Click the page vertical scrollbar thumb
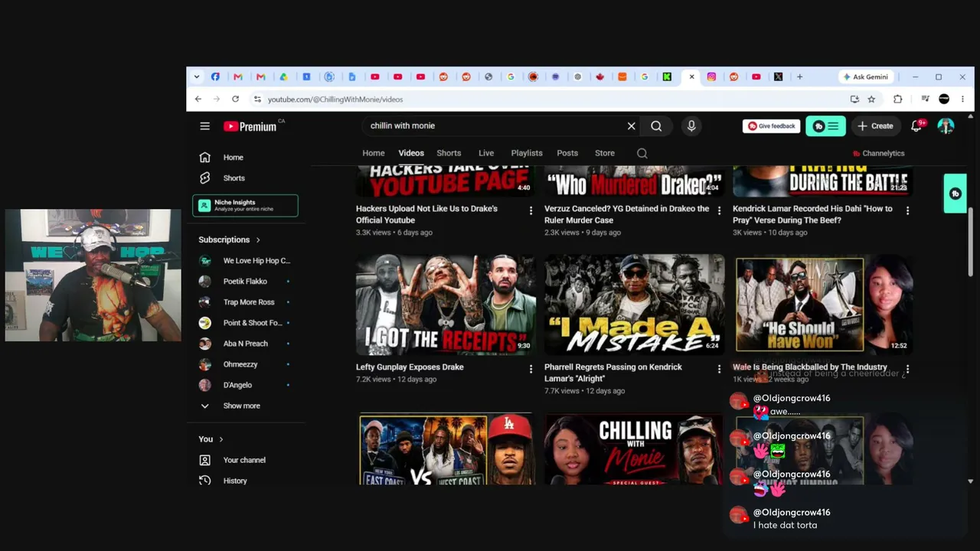The height and width of the screenshot is (551, 980). point(971,241)
